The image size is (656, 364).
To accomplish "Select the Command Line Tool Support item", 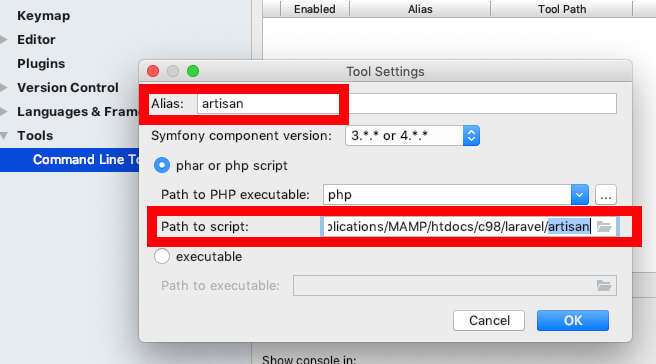I will point(69,160).
